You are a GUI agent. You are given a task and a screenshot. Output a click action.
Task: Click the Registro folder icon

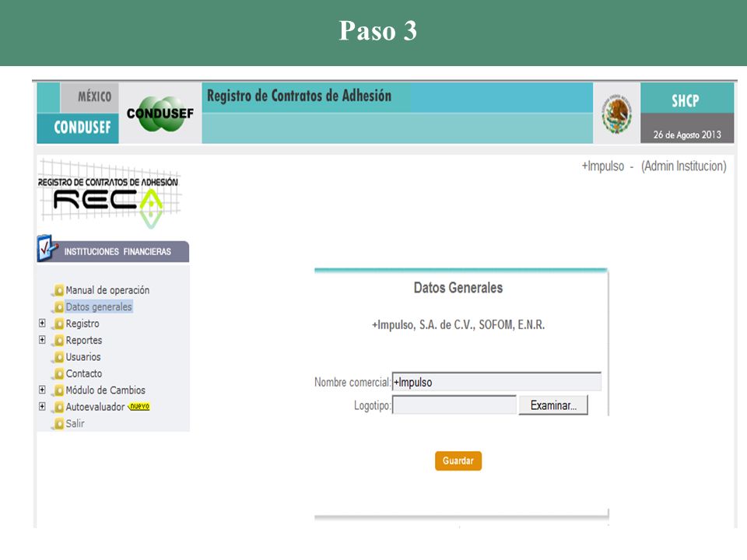58,324
